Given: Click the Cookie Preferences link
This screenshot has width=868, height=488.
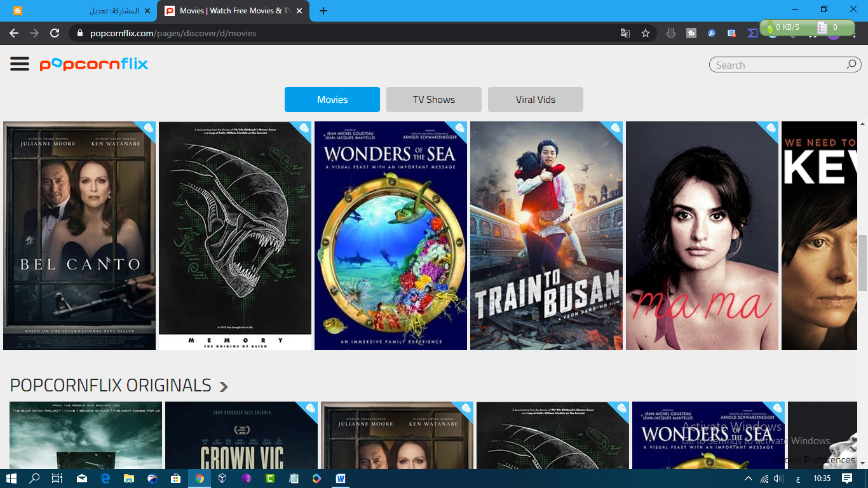Looking at the screenshot, I should [814, 459].
